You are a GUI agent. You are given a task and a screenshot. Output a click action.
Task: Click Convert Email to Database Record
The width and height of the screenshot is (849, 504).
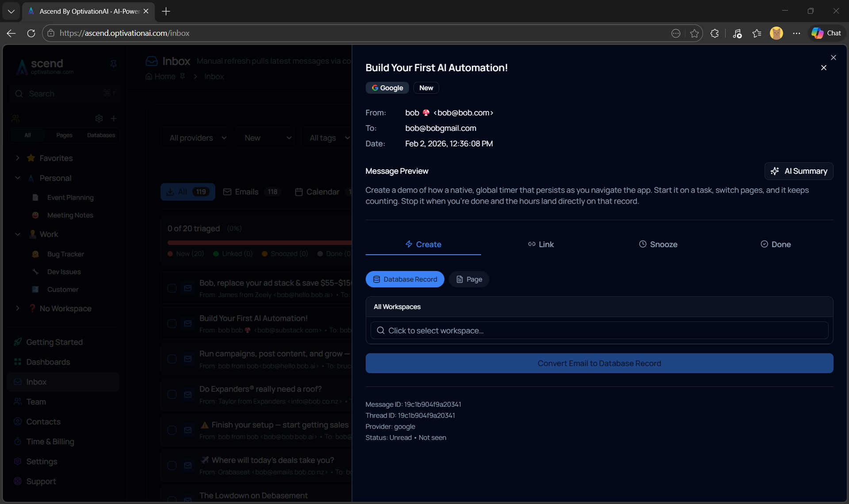(599, 363)
